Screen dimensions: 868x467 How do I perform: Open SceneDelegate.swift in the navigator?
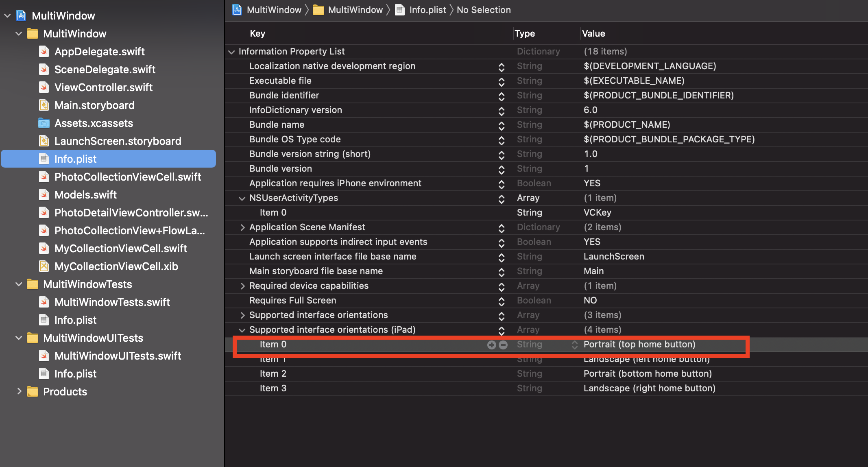pyautogui.click(x=105, y=70)
